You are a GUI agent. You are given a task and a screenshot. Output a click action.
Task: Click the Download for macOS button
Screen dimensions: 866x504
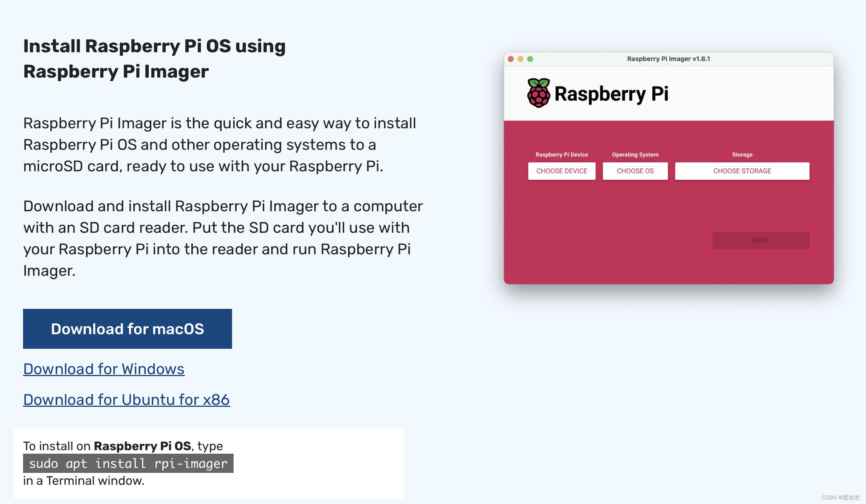coord(127,329)
